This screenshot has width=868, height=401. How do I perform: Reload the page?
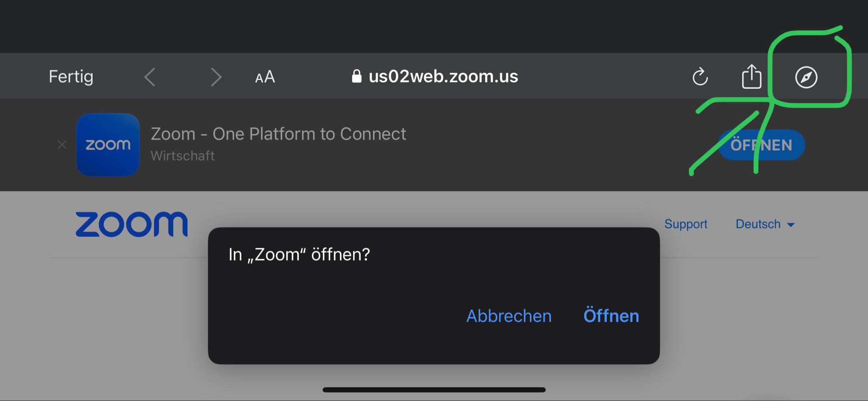pos(700,77)
